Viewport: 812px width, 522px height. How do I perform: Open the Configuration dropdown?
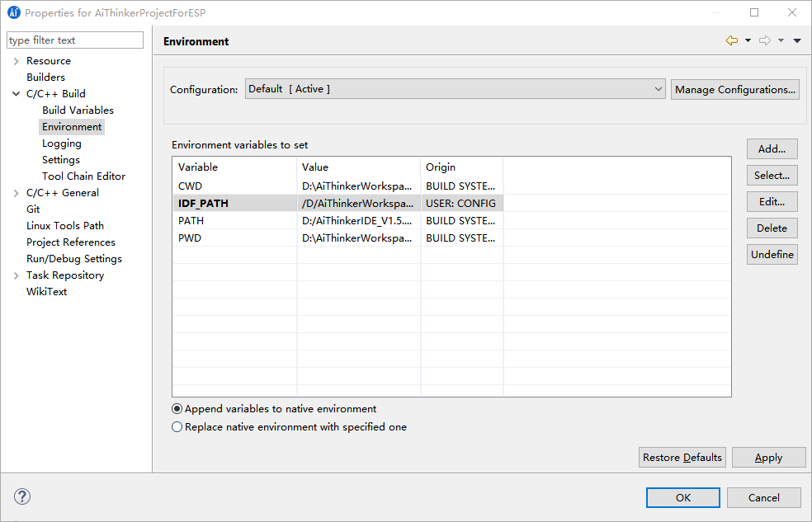point(455,89)
